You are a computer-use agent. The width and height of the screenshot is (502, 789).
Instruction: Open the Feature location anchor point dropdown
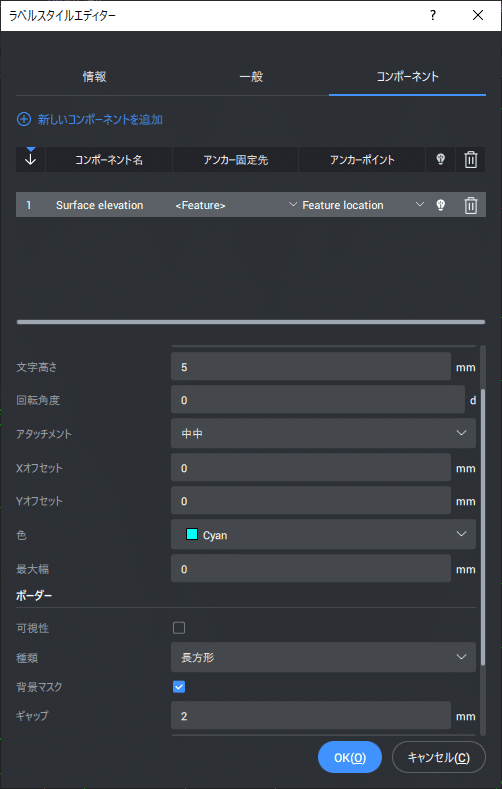click(x=363, y=205)
